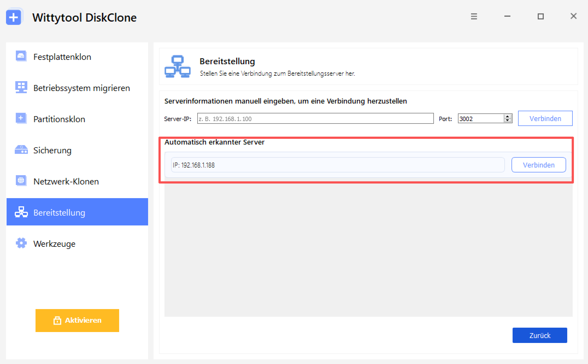Click Verbinden next to the Port field
The image size is (588, 364).
545,118
